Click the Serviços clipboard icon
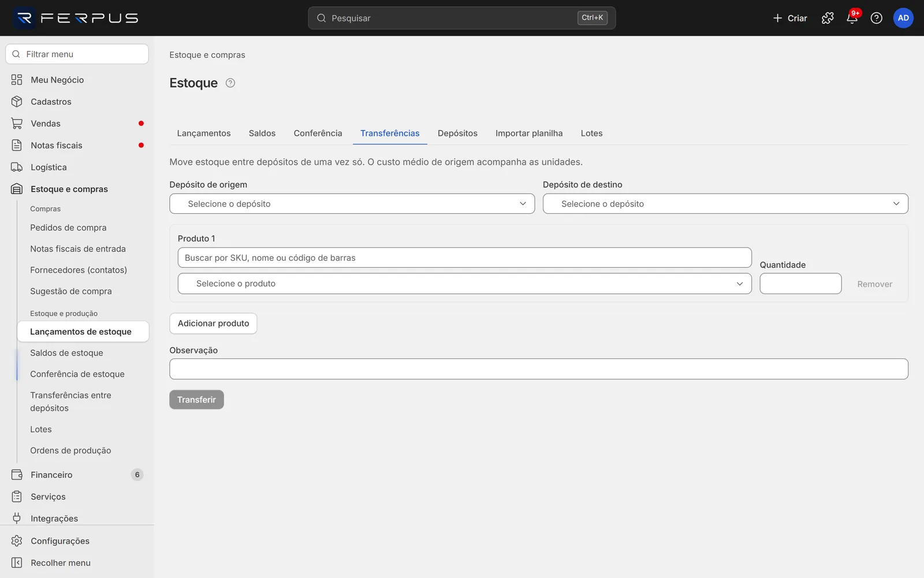The width and height of the screenshot is (924, 578). (17, 497)
